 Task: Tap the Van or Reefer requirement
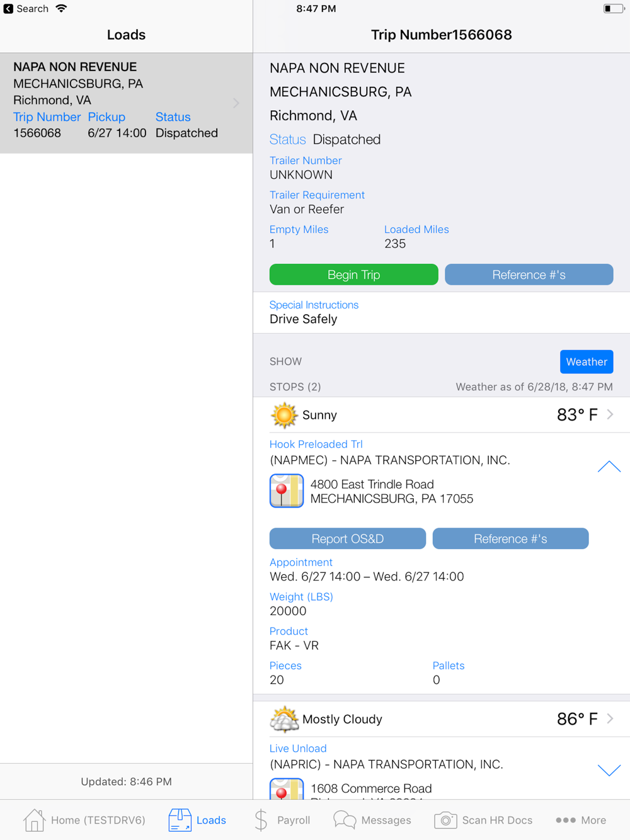point(307,209)
